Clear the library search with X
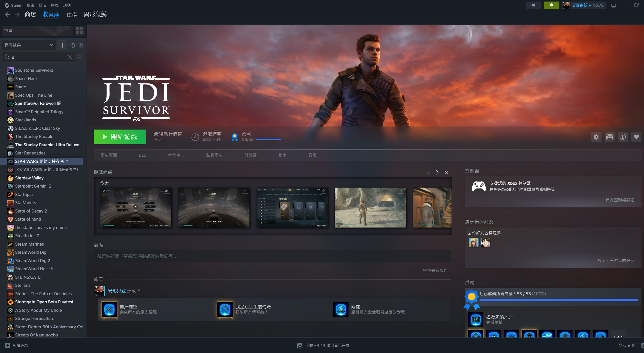The height and width of the screenshot is (353, 644). [x=70, y=57]
